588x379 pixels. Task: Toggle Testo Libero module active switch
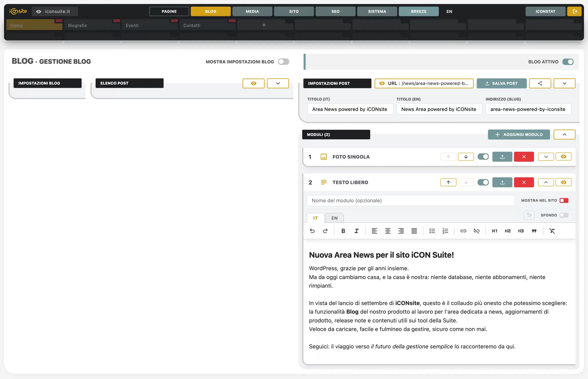[483, 182]
